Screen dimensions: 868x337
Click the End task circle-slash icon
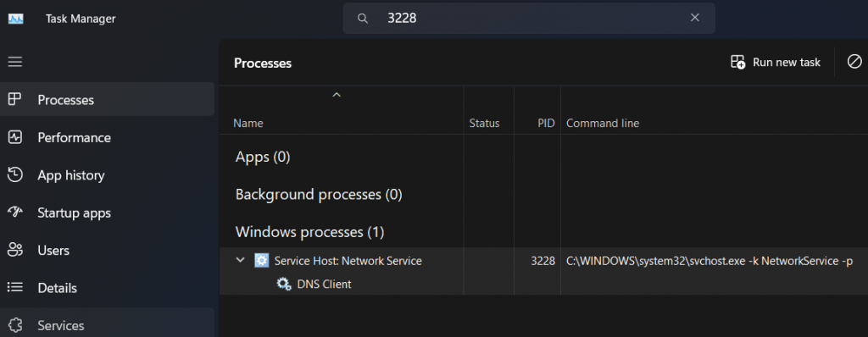[x=854, y=62]
